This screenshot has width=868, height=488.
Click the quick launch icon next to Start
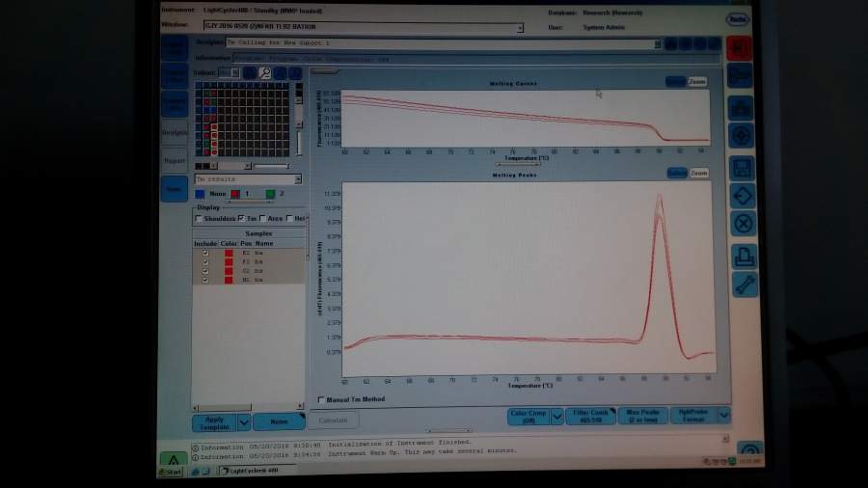(x=196, y=472)
